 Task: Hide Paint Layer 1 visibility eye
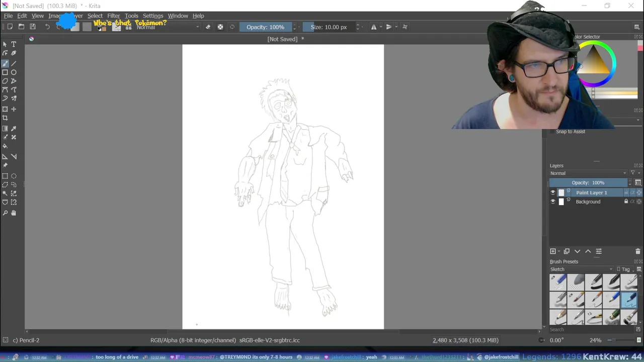pyautogui.click(x=553, y=193)
